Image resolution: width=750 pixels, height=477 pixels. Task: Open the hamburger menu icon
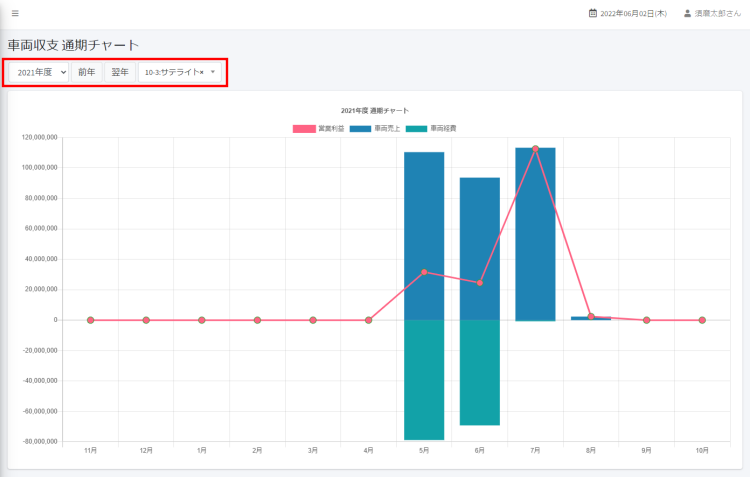pos(15,13)
